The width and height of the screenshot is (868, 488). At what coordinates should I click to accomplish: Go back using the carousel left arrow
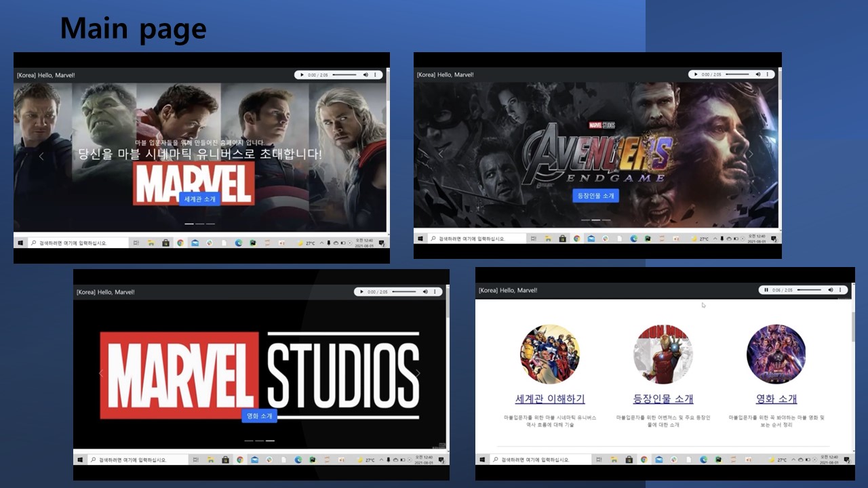point(41,156)
